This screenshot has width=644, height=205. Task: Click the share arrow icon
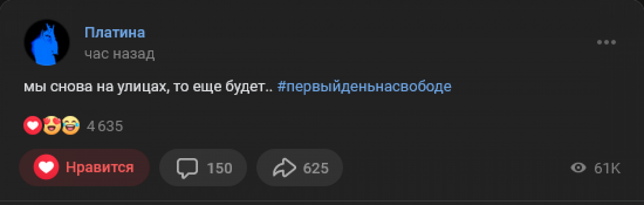[x=283, y=168]
